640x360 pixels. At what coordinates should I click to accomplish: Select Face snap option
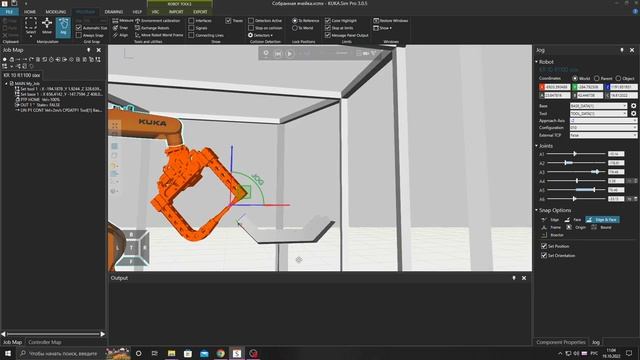pos(573,220)
